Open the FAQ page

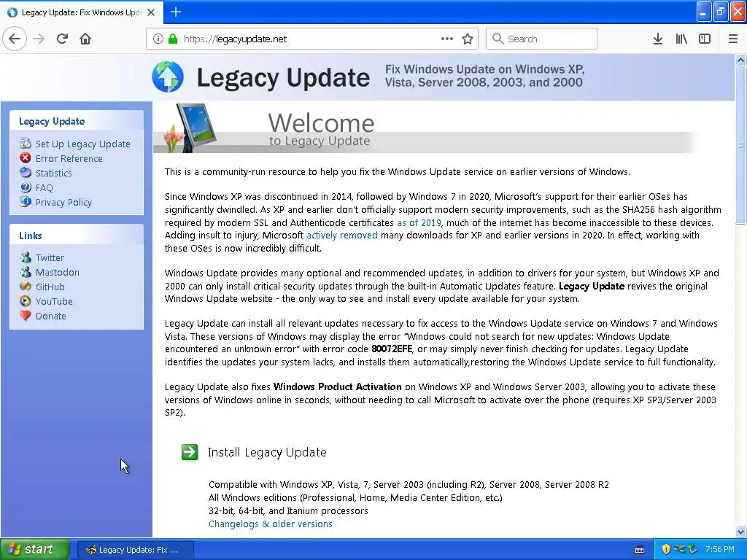(x=44, y=187)
